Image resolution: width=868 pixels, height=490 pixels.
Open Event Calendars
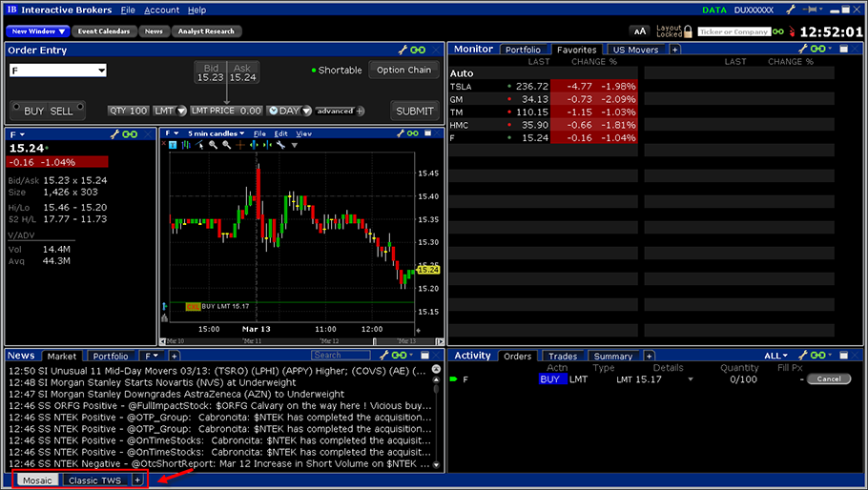104,31
